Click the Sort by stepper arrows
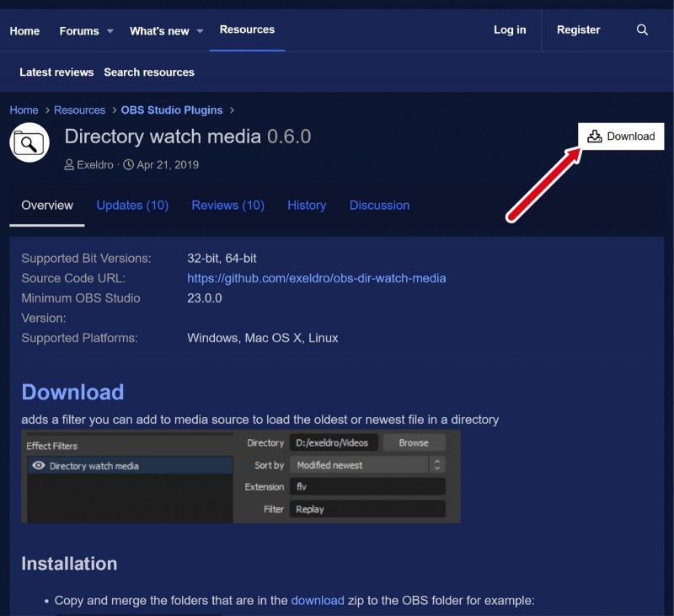The width and height of the screenshot is (674, 616). 437,465
